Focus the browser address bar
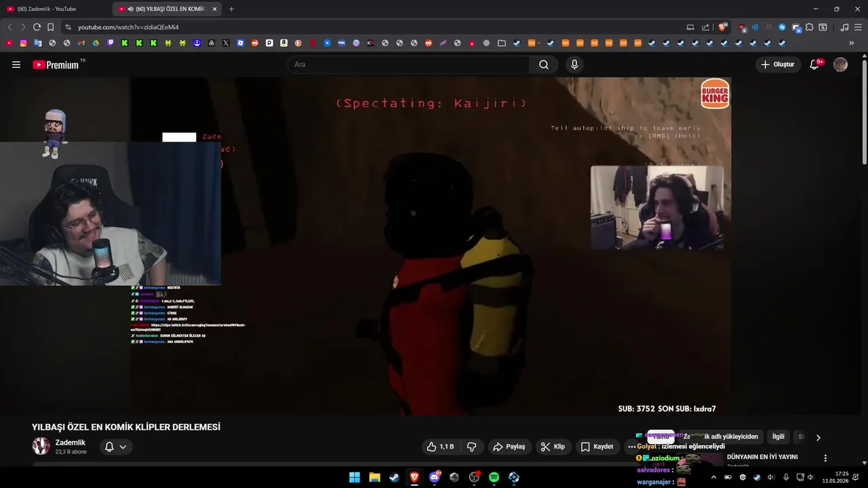The width and height of the screenshot is (868, 488). coord(380,27)
